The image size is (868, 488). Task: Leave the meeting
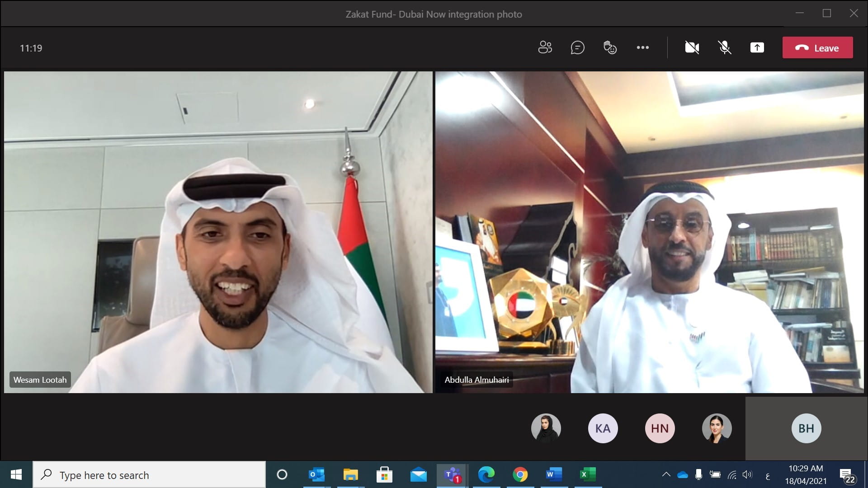[x=817, y=47]
